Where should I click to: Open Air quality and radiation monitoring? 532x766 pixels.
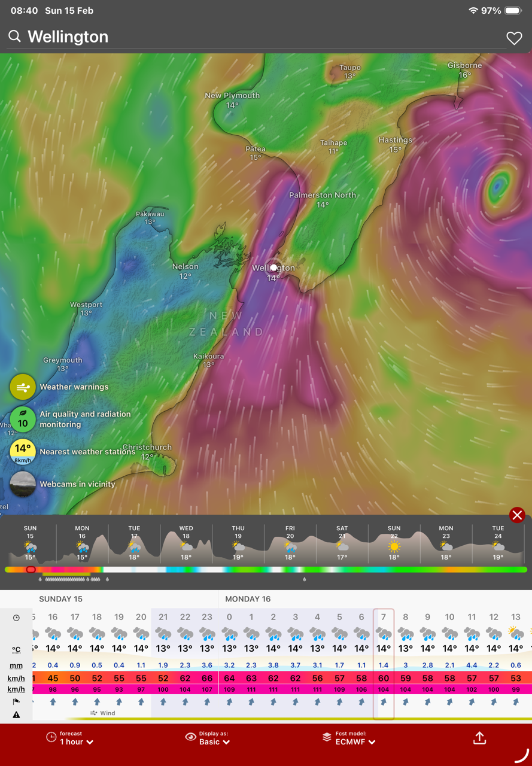[23, 420]
